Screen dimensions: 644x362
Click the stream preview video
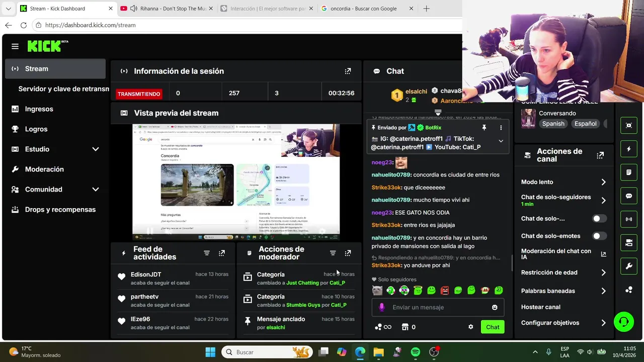click(236, 182)
